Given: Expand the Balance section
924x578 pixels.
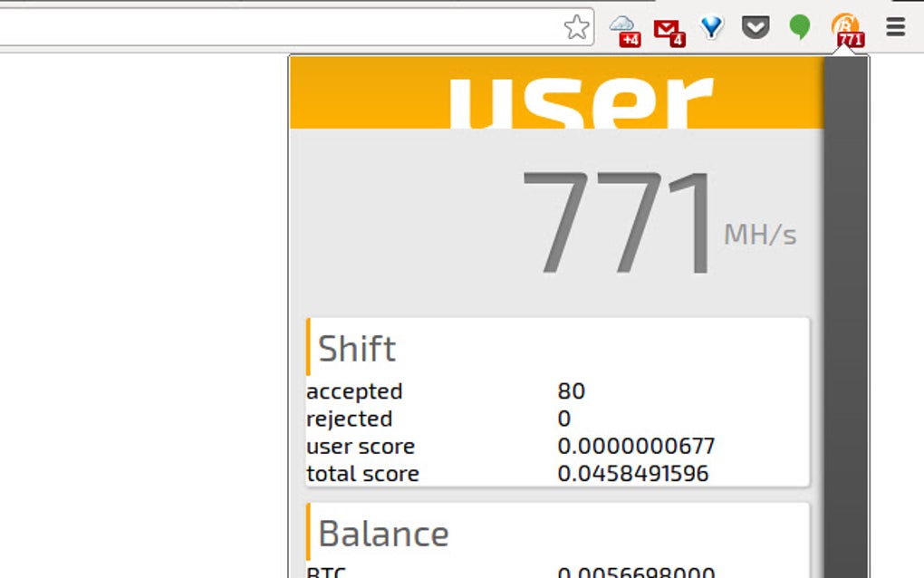Looking at the screenshot, I should tap(381, 534).
